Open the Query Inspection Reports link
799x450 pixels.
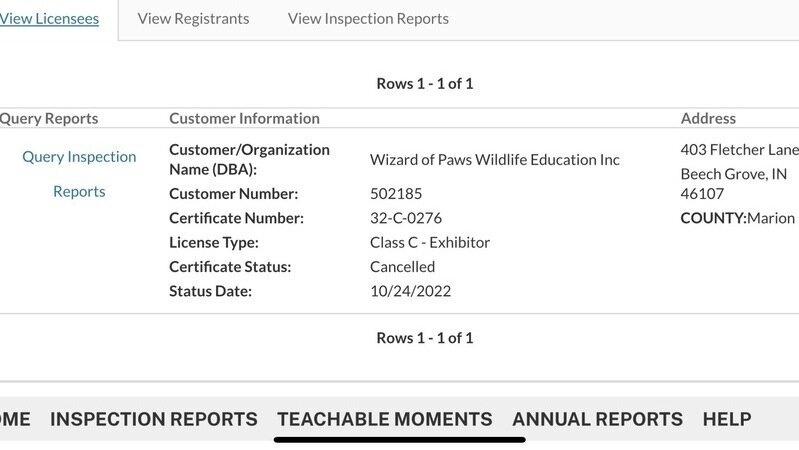tap(79, 173)
